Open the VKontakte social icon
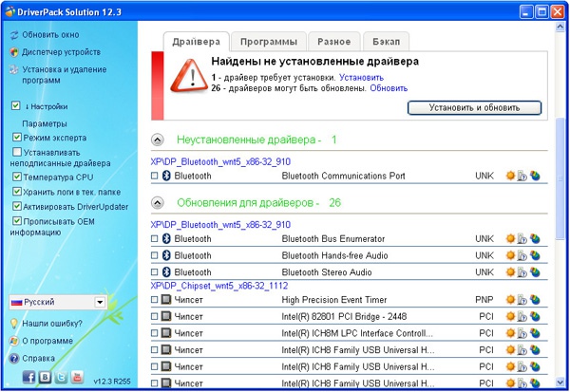 (x=45, y=378)
